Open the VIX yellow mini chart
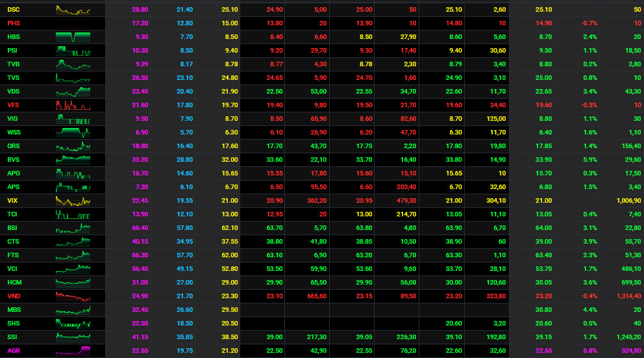 click(x=73, y=201)
